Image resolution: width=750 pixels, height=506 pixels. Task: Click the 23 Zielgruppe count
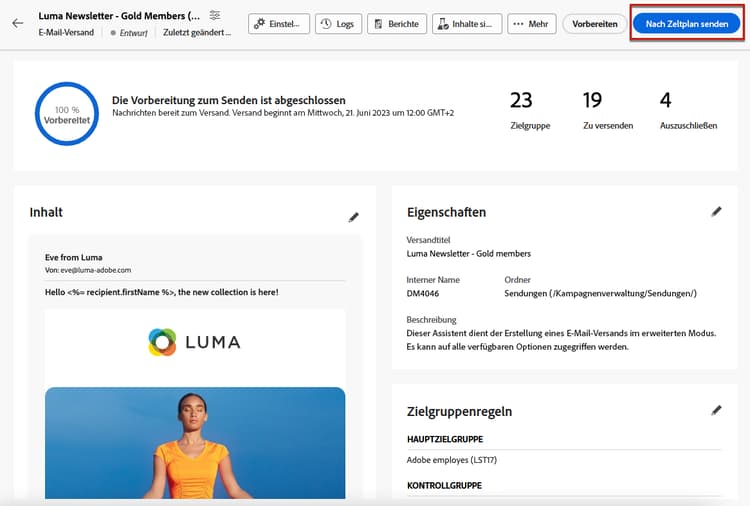[530, 110]
